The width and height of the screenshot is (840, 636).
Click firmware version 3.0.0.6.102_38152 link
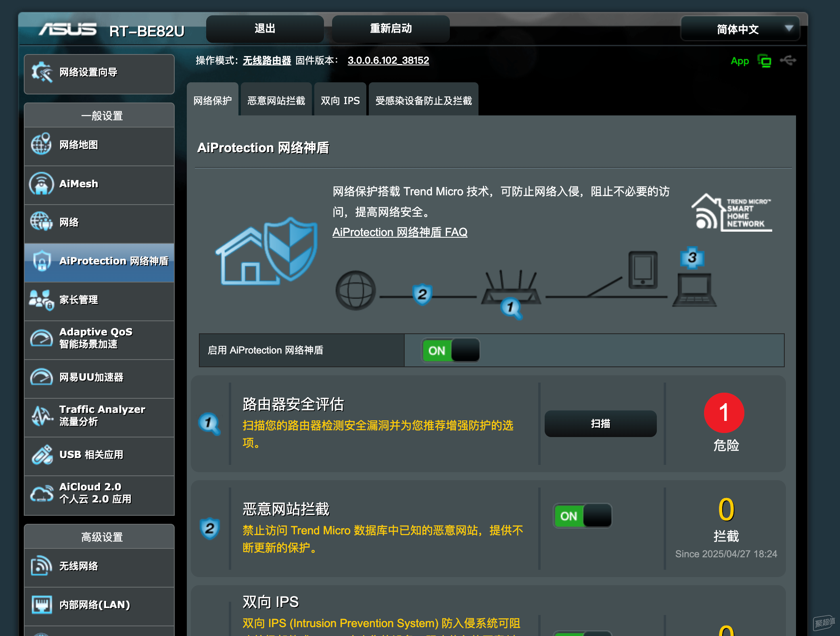[x=388, y=61]
